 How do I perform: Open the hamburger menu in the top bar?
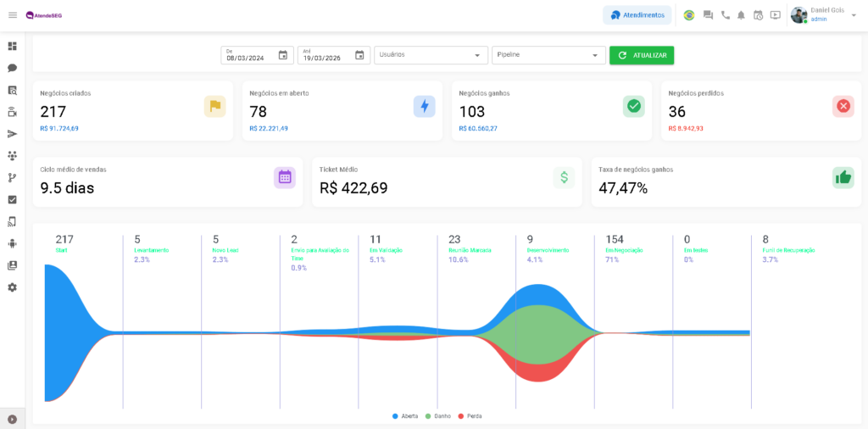[12, 15]
